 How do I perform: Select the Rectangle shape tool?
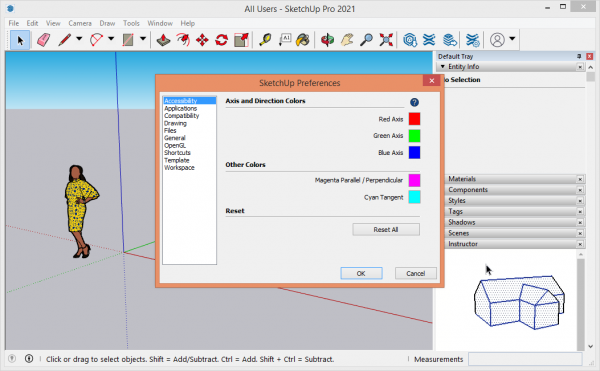point(128,40)
